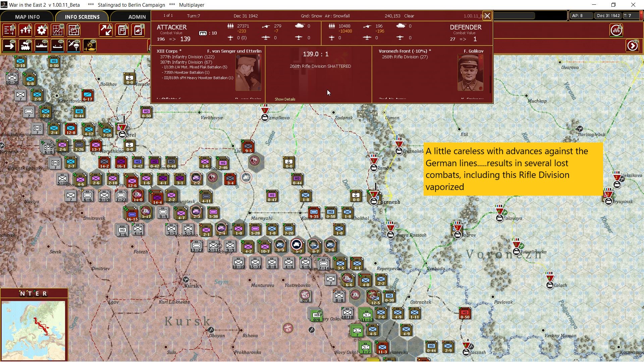
Task: Open the Commander's Report icon
Action: point(122,30)
